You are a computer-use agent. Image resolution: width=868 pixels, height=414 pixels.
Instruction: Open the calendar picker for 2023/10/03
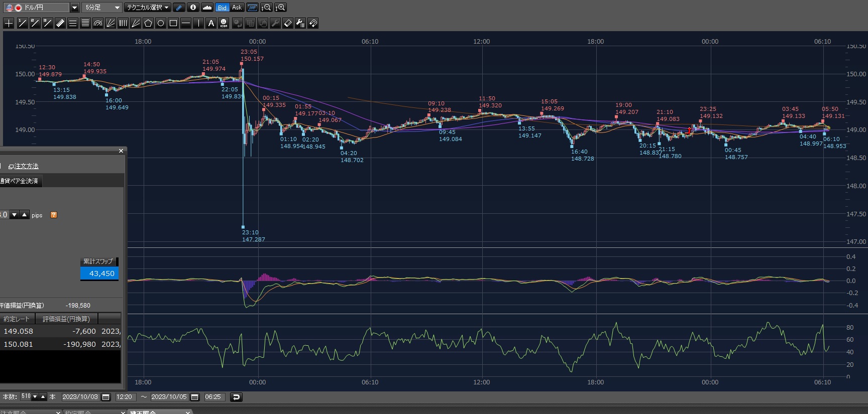pos(106,397)
